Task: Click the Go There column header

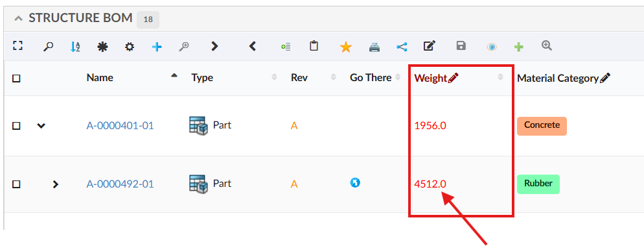Action: [x=371, y=77]
